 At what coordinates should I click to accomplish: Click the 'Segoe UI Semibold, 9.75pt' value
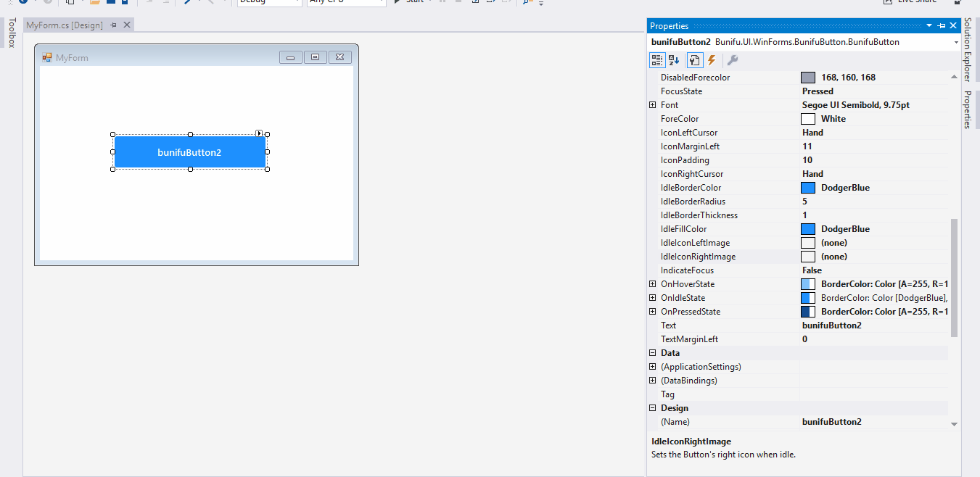(855, 105)
